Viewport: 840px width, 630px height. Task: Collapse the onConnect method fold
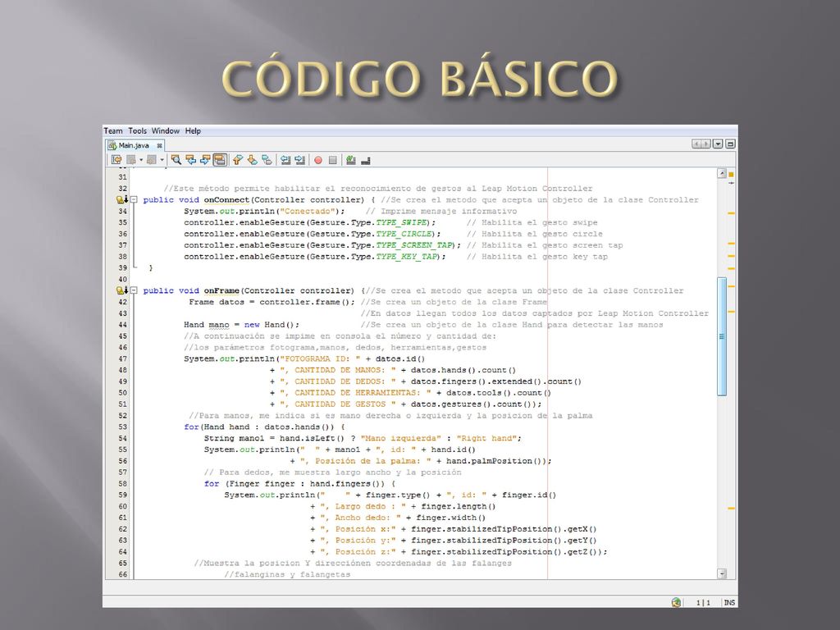pyautogui.click(x=134, y=200)
